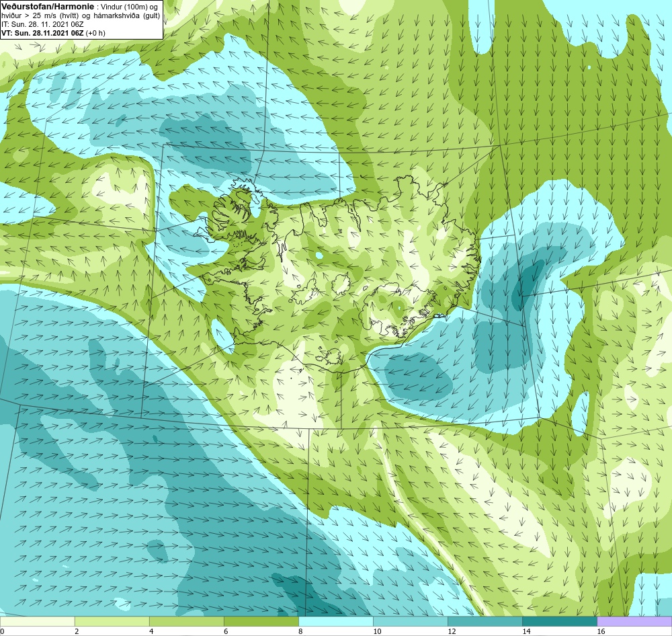Click the legend label "10"

tap(377, 631)
